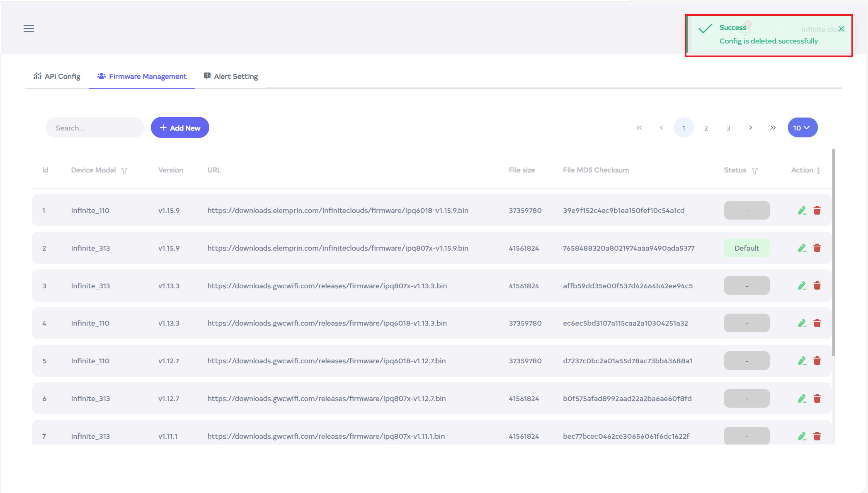
Task: Click the table's vertical scrollbar
Action: [x=833, y=253]
